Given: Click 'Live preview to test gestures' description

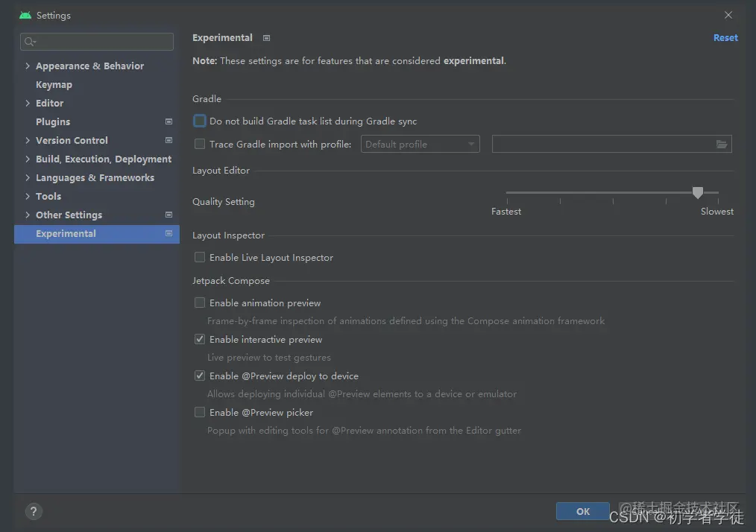Looking at the screenshot, I should (x=269, y=358).
